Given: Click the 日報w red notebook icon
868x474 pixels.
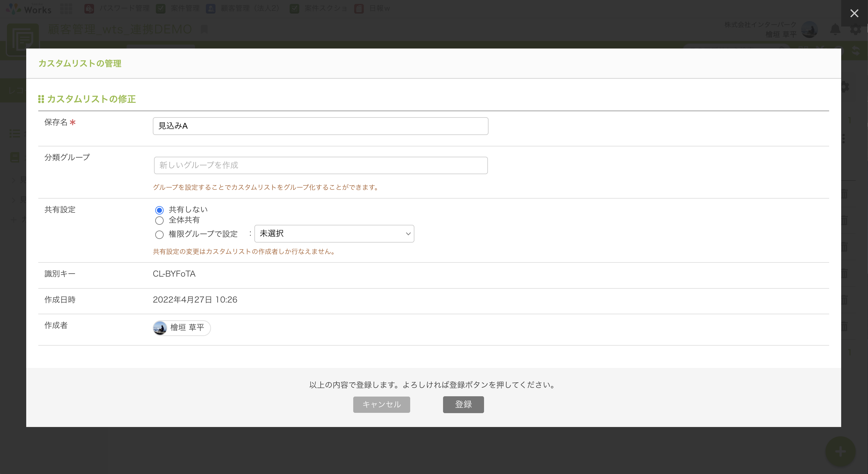Looking at the screenshot, I should point(359,9).
